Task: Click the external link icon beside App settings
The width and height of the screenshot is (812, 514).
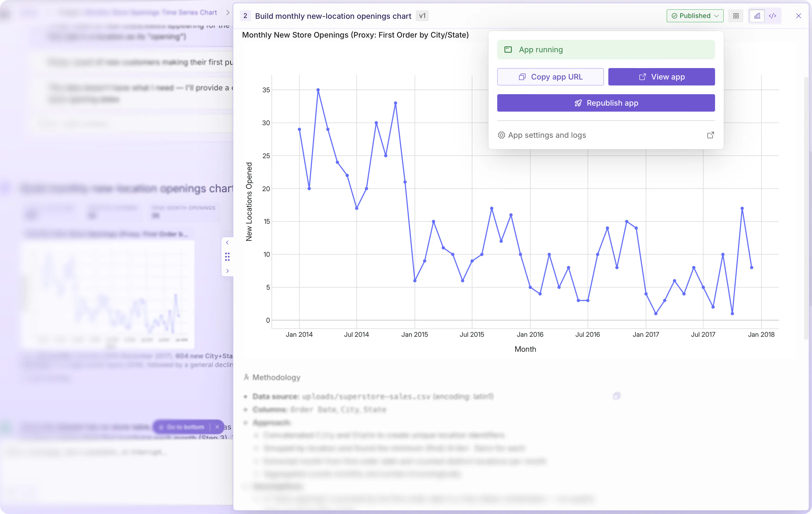Action: point(710,135)
